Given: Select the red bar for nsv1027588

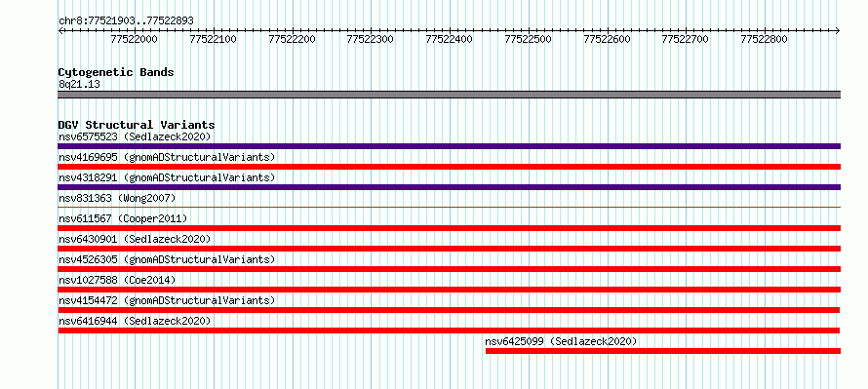Looking at the screenshot, I should 449,290.
